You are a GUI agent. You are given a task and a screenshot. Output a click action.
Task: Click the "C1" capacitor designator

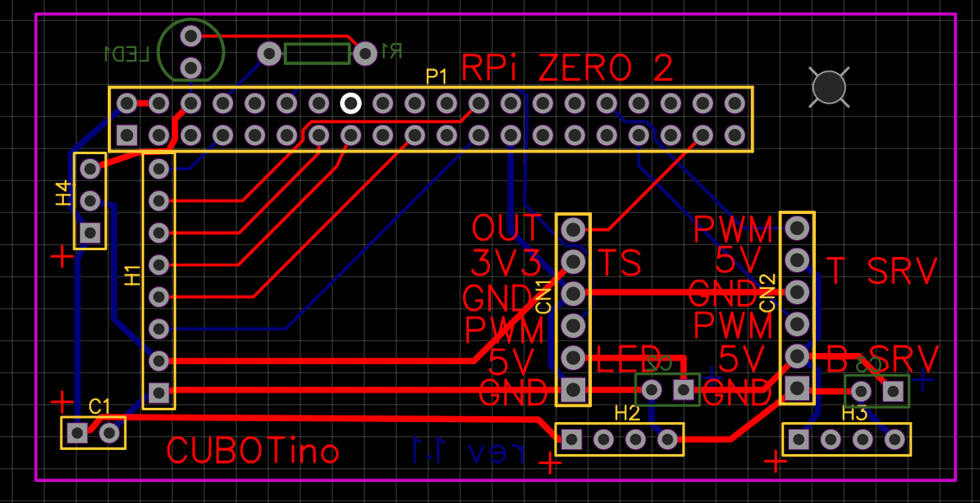[x=99, y=407]
